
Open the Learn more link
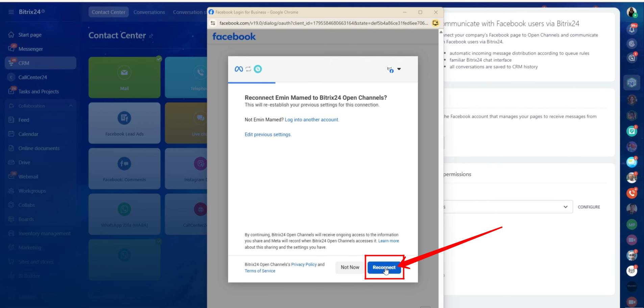point(389,241)
